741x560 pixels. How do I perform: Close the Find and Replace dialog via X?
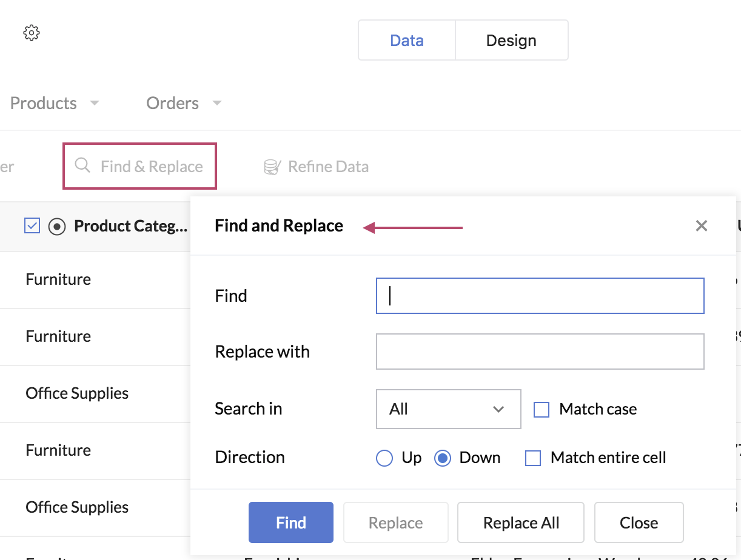(x=702, y=226)
